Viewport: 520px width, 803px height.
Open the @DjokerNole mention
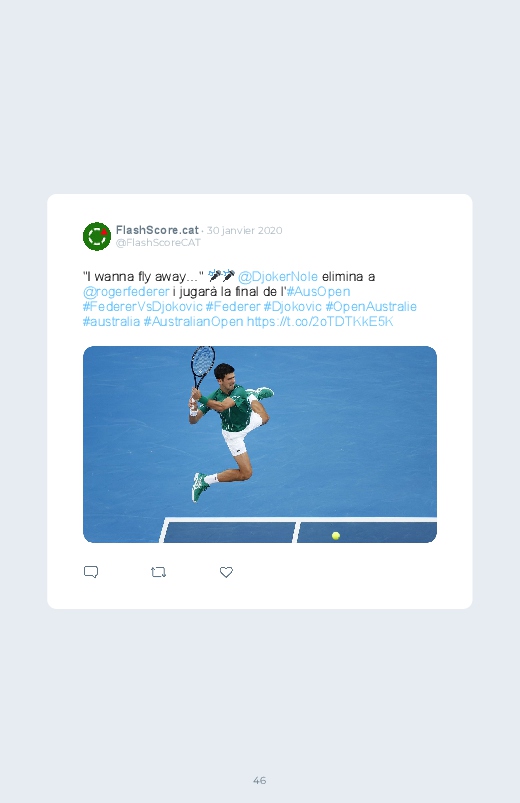pyautogui.click(x=278, y=277)
